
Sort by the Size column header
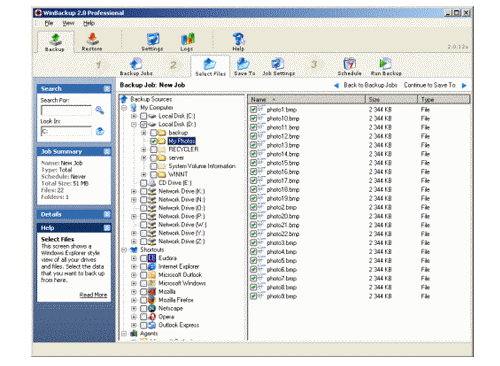(391, 99)
